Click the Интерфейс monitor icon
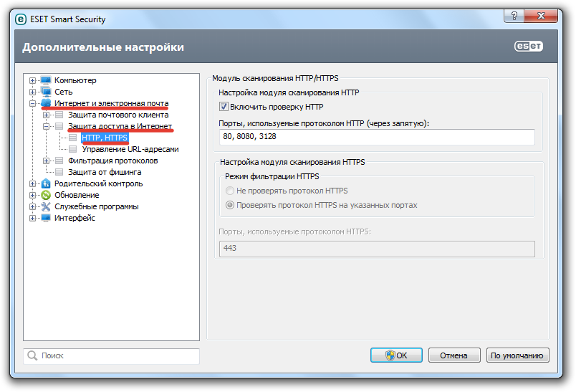This screenshot has height=392, width=576. (x=46, y=218)
